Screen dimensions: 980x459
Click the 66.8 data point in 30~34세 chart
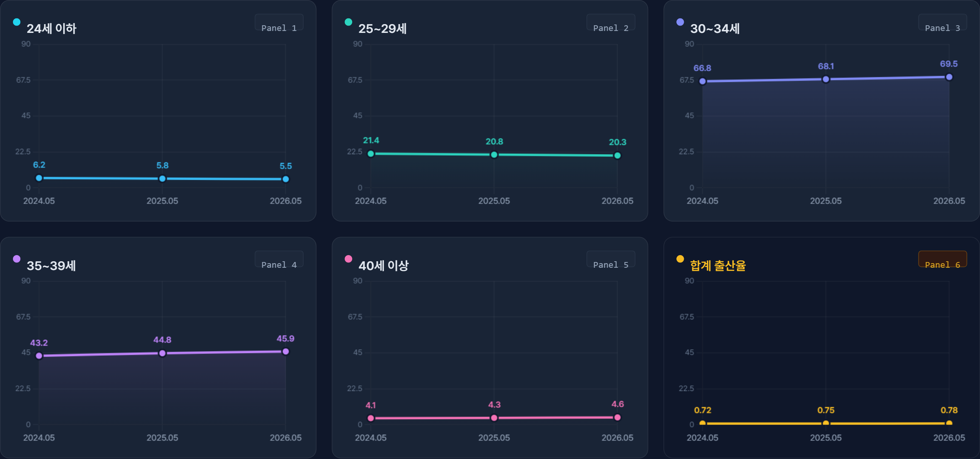tap(702, 81)
